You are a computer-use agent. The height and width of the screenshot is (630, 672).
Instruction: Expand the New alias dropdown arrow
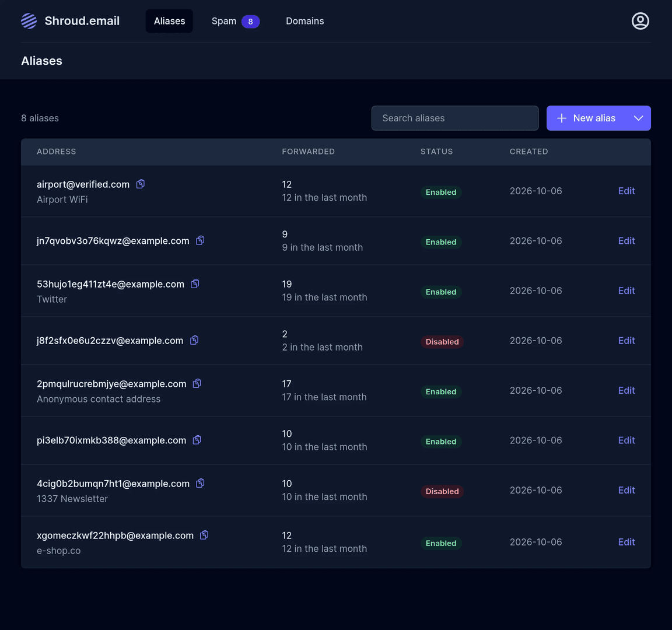(638, 118)
